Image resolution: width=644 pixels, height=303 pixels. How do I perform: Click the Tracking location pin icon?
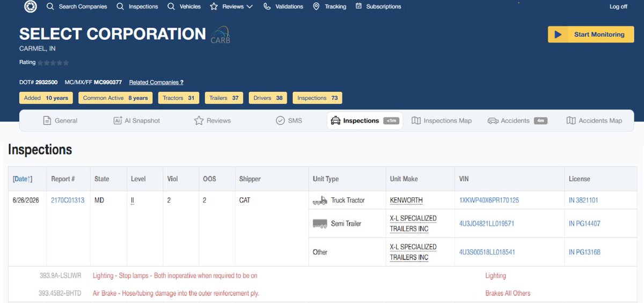click(316, 6)
